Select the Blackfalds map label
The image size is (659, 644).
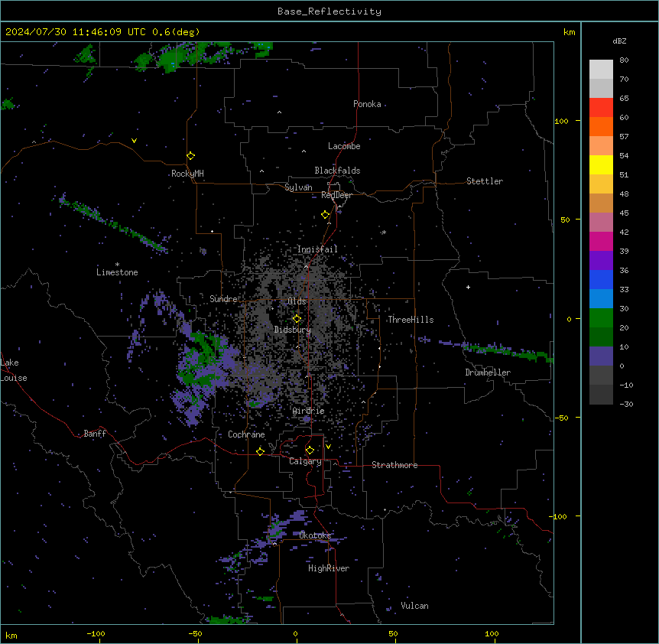click(x=337, y=171)
